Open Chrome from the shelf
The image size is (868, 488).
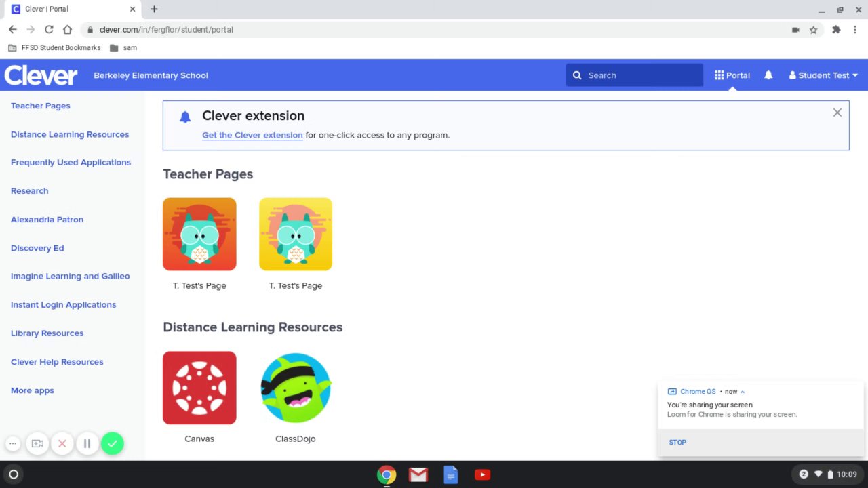click(387, 474)
